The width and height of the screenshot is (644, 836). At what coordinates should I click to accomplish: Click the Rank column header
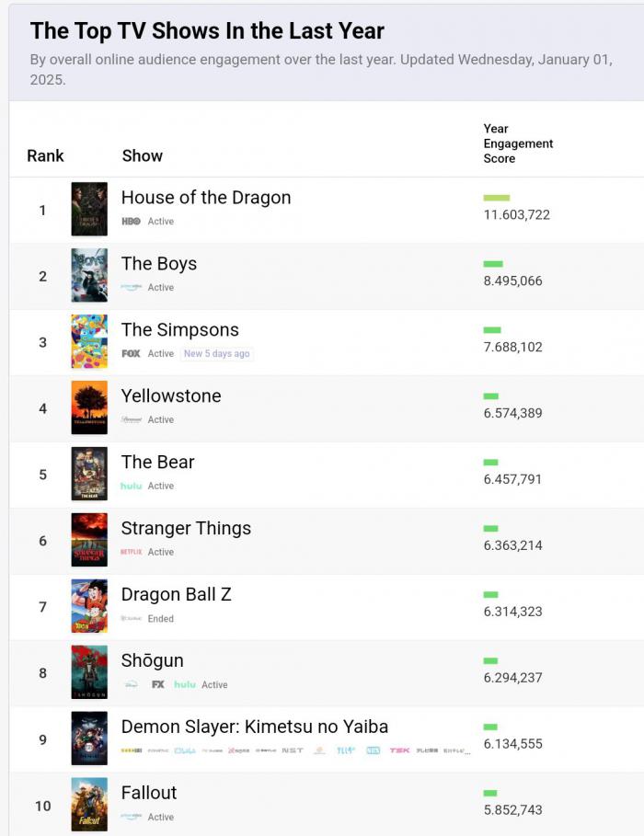(x=45, y=155)
